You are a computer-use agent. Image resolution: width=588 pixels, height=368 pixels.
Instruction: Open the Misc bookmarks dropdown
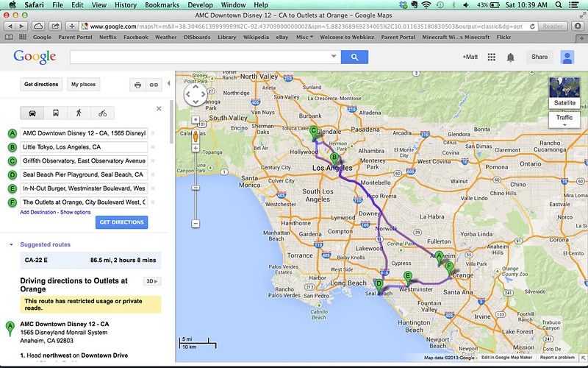304,38
